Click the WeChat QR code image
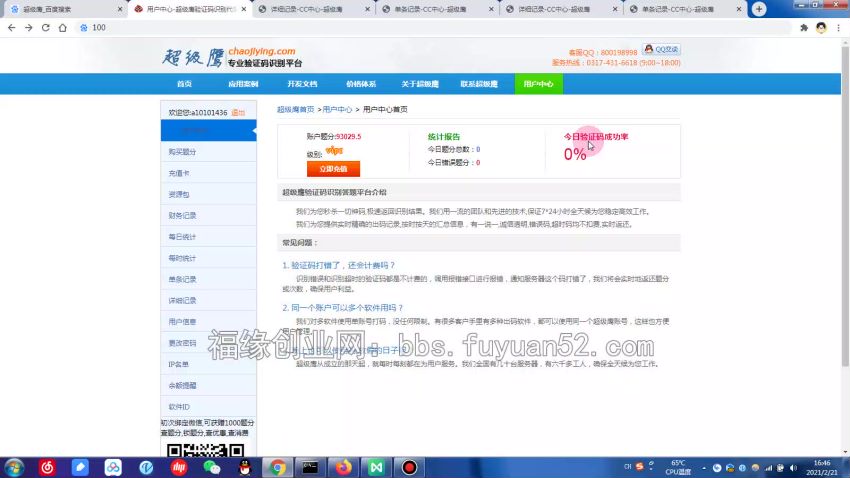850x478 pixels. click(x=205, y=450)
